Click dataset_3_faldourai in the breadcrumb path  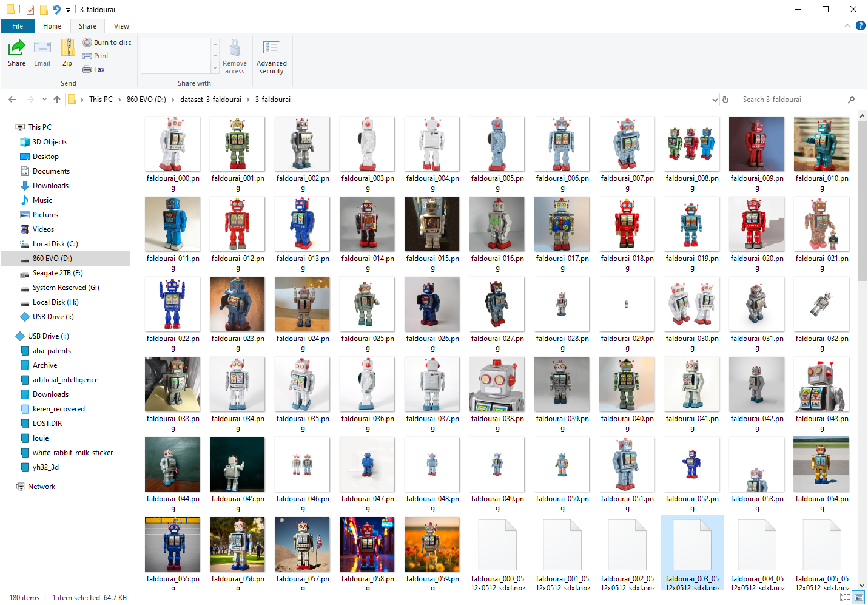coord(210,100)
